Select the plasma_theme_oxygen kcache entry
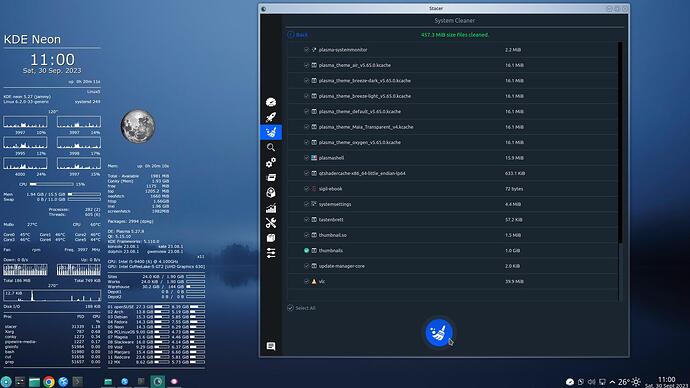The width and height of the screenshot is (690, 388). click(x=452, y=142)
